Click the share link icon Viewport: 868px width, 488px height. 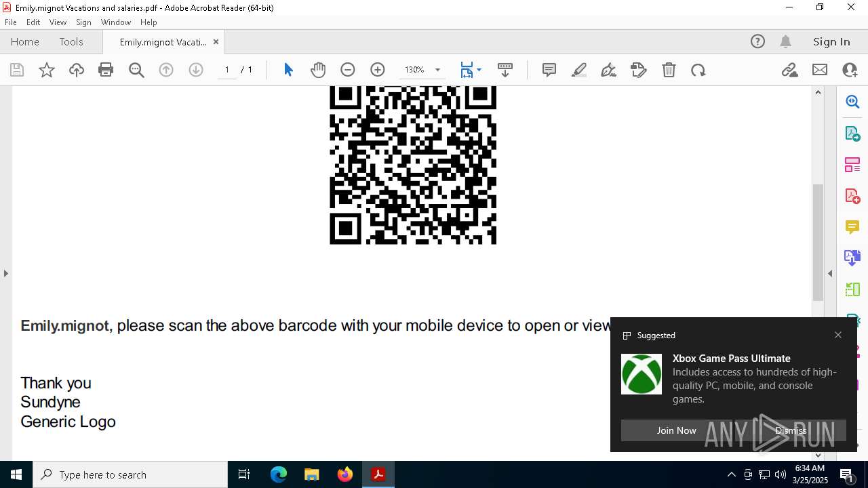[790, 70]
